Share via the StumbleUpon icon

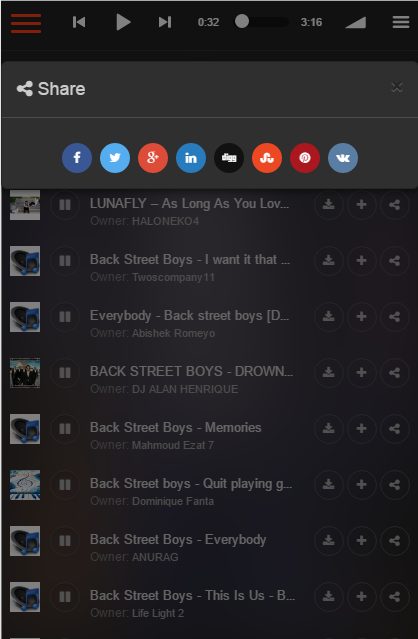click(267, 158)
